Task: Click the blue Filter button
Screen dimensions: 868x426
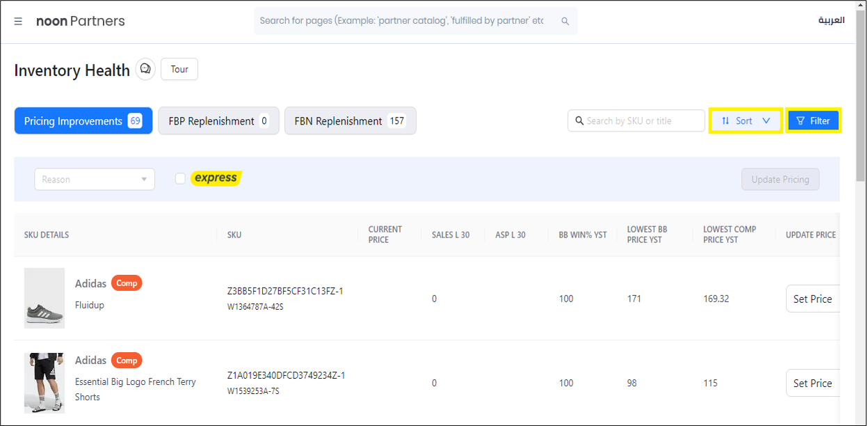Action: click(813, 121)
